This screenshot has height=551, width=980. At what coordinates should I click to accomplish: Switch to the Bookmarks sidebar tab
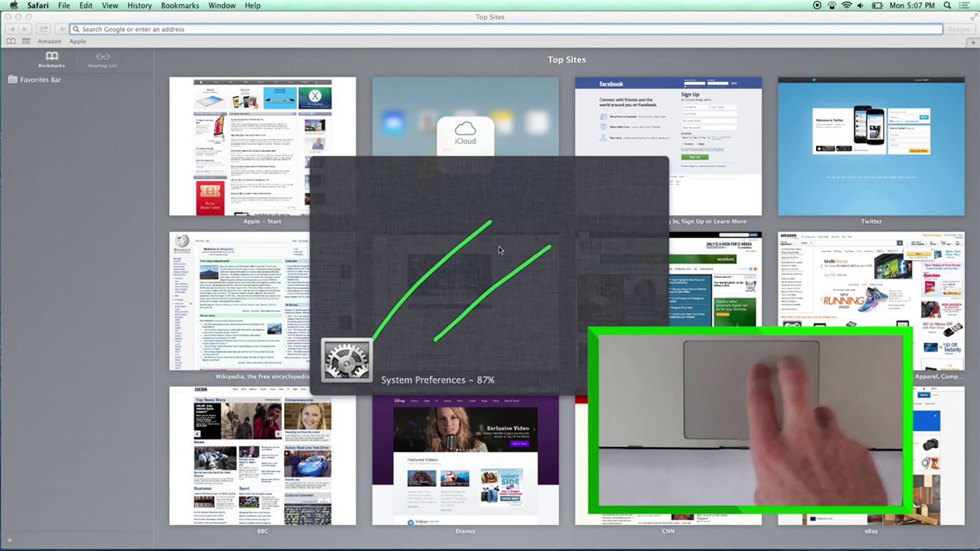point(51,60)
